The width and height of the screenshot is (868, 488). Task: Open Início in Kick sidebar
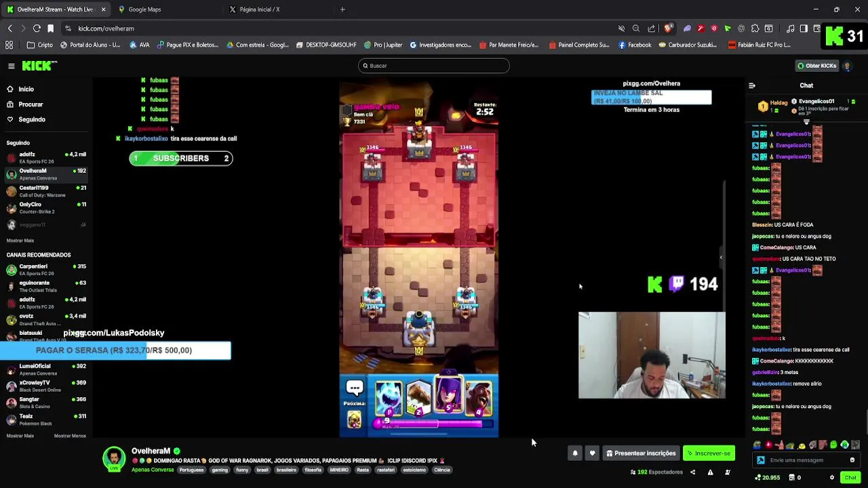tap(26, 89)
